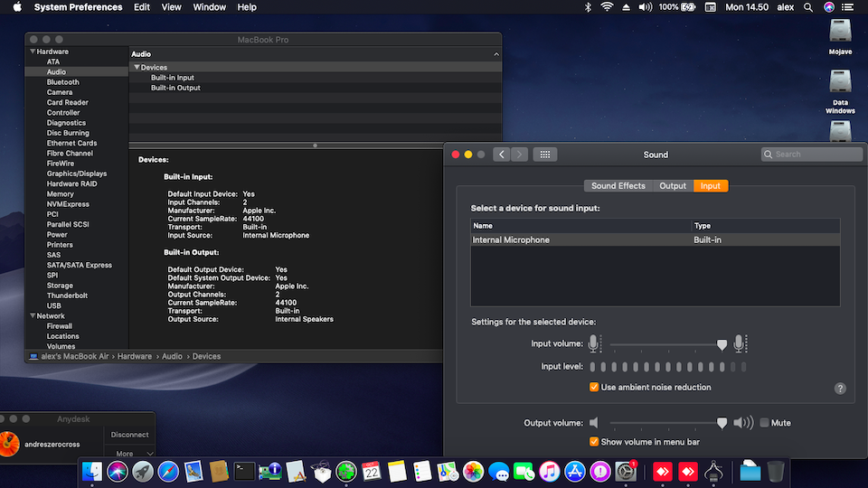Viewport: 868px width, 488px height.
Task: Open Safari from the dock
Action: pos(168,471)
